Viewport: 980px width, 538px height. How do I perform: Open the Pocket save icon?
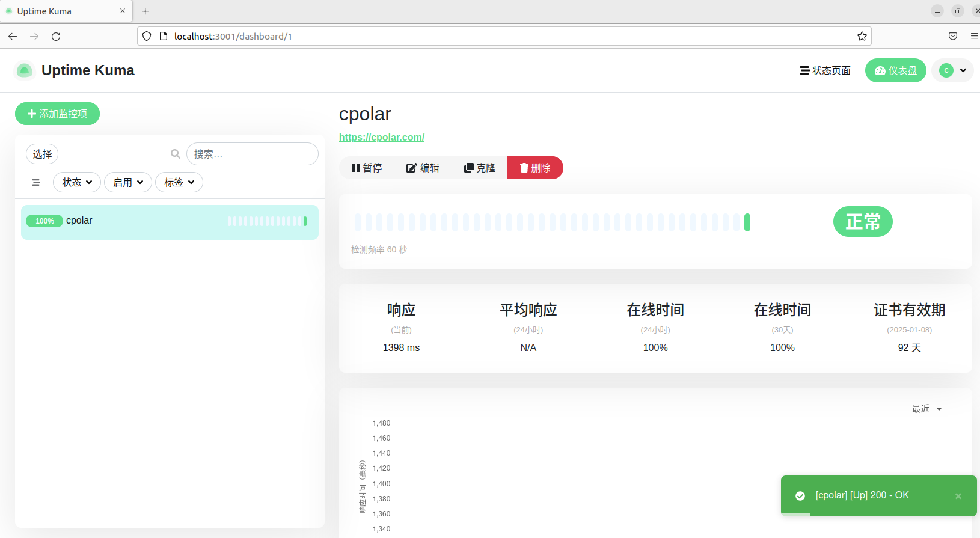(x=953, y=36)
